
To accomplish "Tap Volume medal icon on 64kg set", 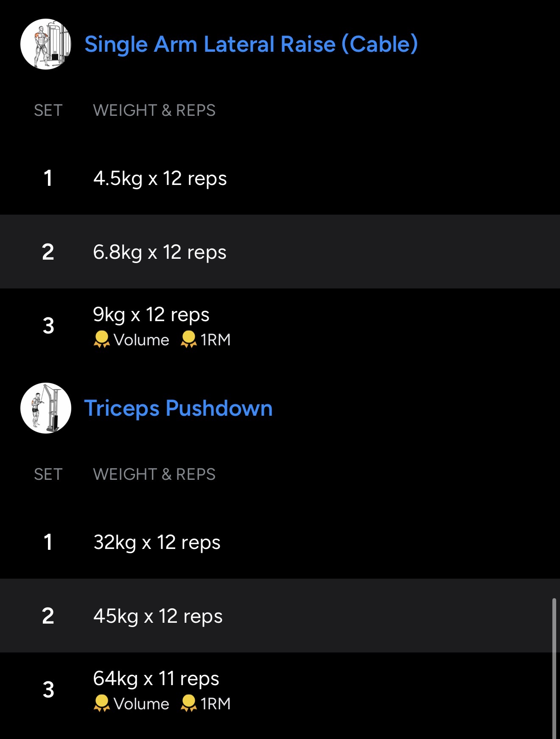I will 101,704.
